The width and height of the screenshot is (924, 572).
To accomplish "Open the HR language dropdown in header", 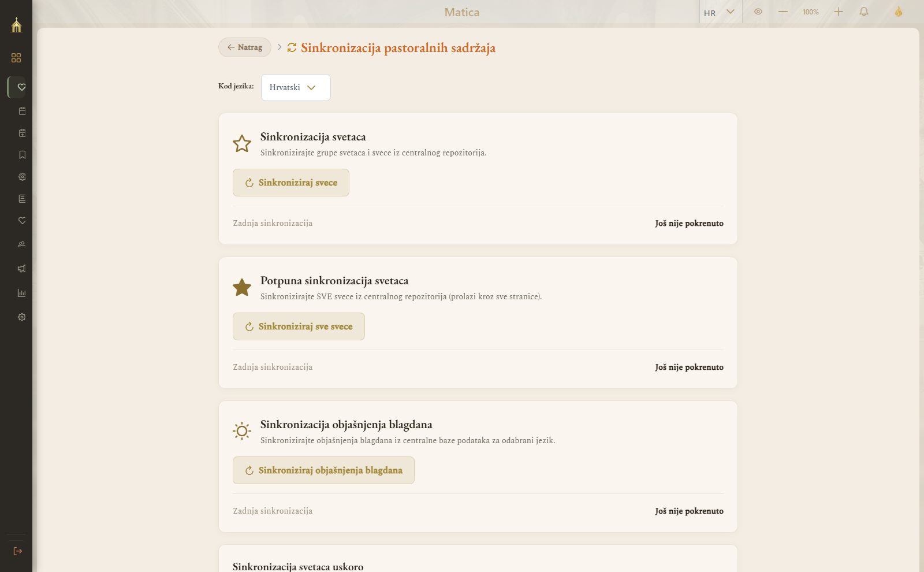I will (x=720, y=12).
